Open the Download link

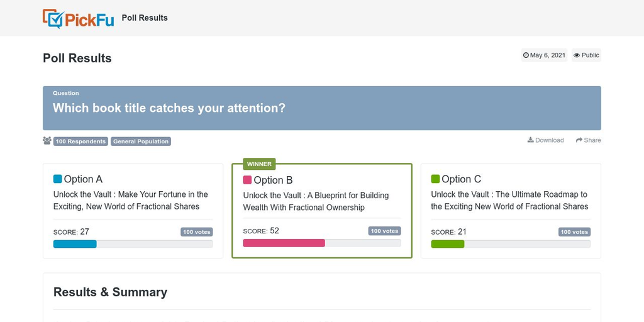(x=546, y=140)
